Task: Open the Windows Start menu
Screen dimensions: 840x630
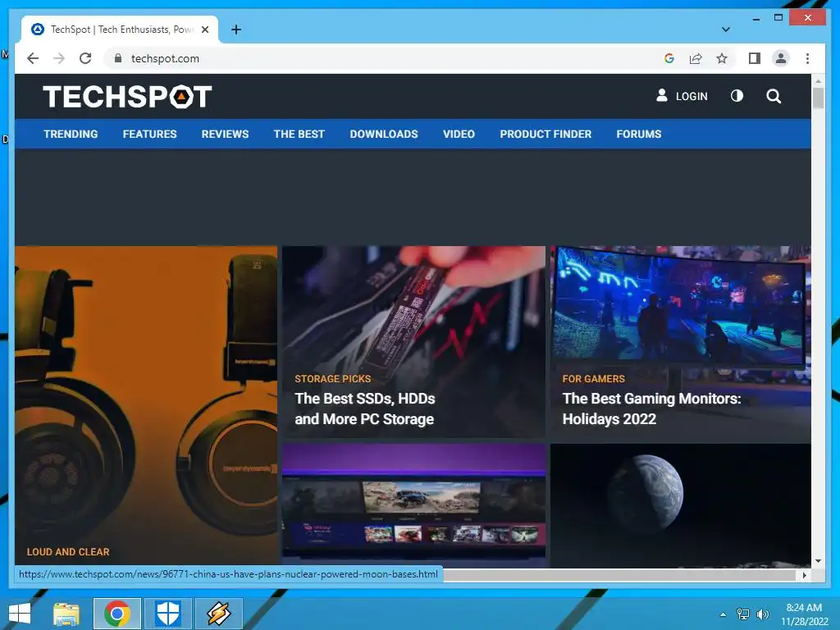Action: click(x=20, y=614)
